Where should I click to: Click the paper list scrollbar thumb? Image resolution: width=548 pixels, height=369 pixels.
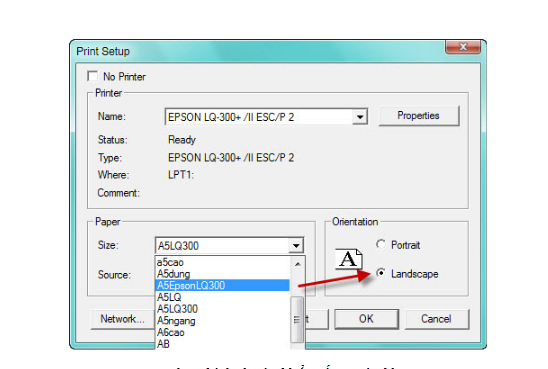[297, 319]
